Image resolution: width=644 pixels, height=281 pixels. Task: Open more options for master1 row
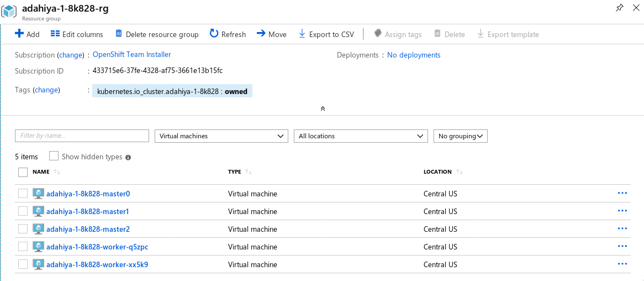pyautogui.click(x=622, y=211)
